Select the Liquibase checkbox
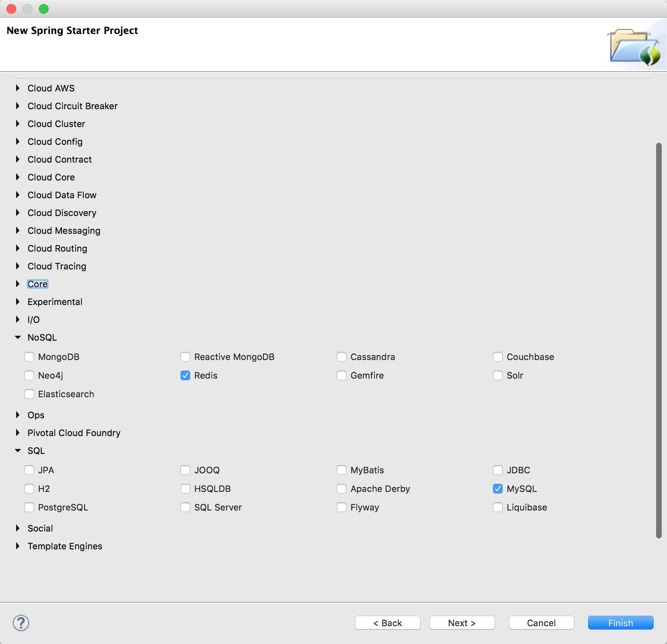Screen dimensions: 667x644 (x=498, y=507)
